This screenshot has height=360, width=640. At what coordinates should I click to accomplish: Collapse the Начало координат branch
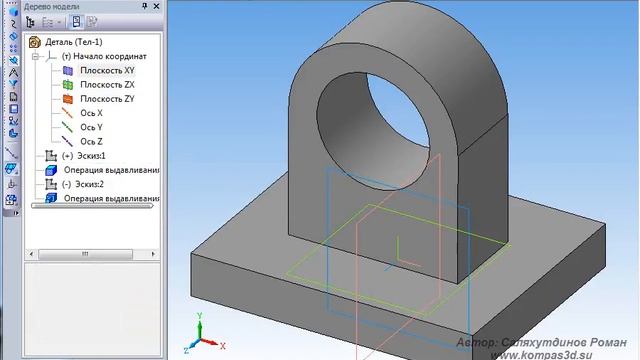coord(36,56)
